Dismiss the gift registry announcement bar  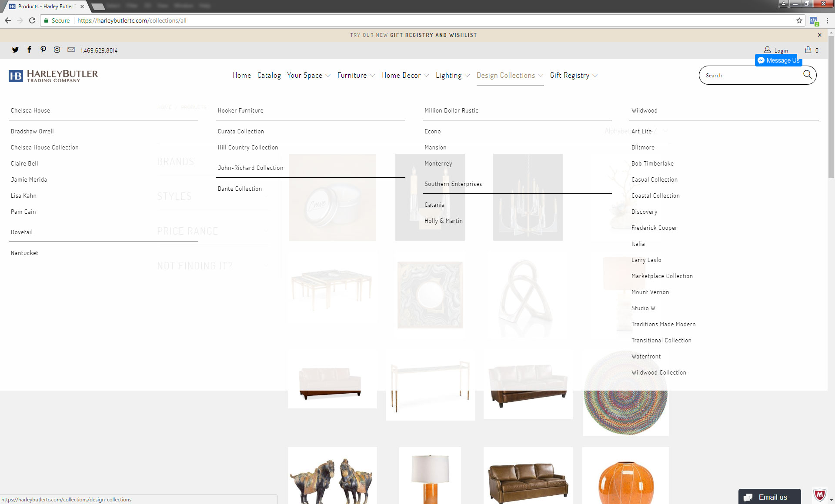click(x=819, y=35)
